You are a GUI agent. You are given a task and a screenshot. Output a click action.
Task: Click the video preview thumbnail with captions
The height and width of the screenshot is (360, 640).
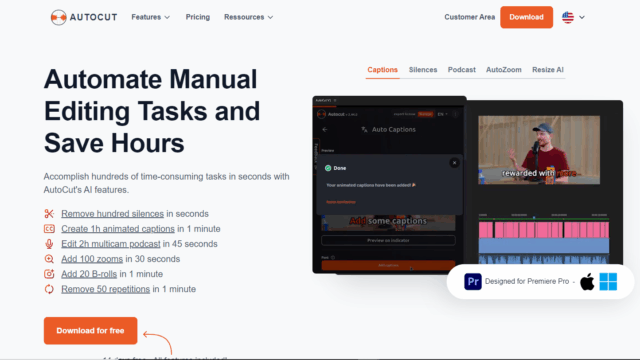point(539,150)
